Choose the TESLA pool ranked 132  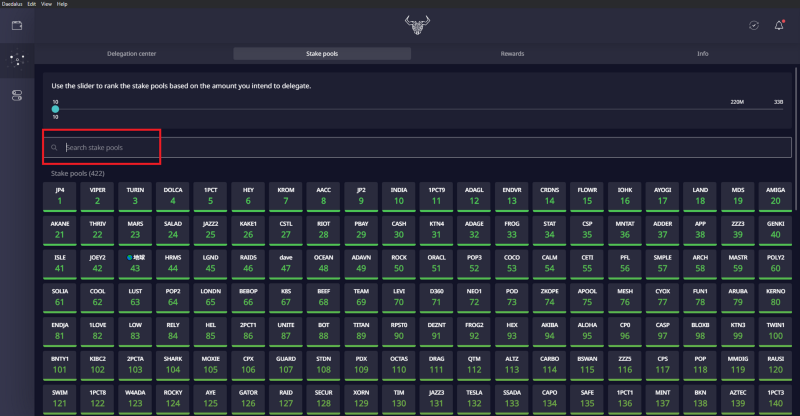click(474, 399)
